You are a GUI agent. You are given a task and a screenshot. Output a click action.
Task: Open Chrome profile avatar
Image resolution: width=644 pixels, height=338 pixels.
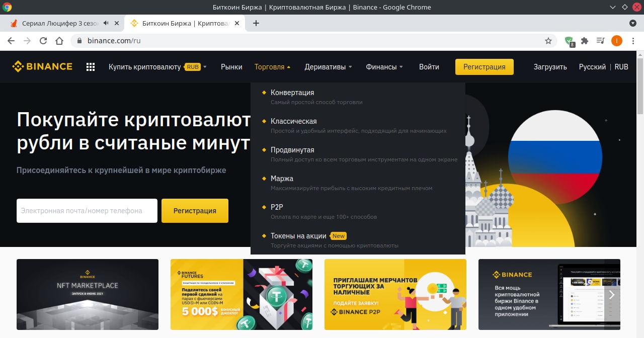tap(617, 41)
